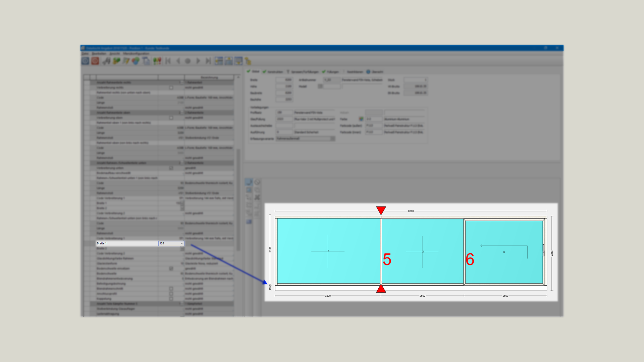Click the blue round toolbar icon
This screenshot has width=644, height=362.
[x=86, y=61]
